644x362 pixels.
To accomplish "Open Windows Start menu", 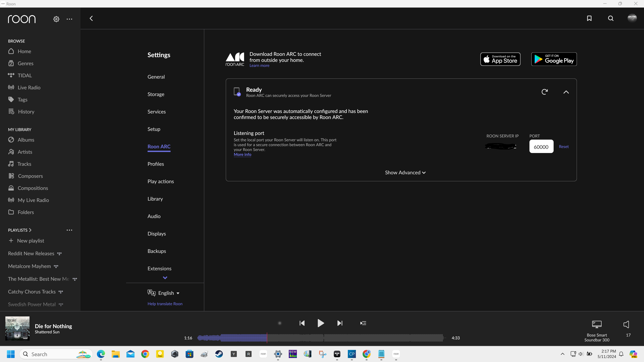I will pos(11,354).
